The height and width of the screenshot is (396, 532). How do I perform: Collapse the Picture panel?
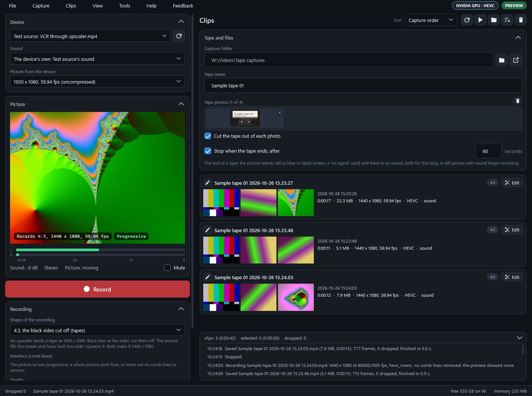[x=181, y=104]
